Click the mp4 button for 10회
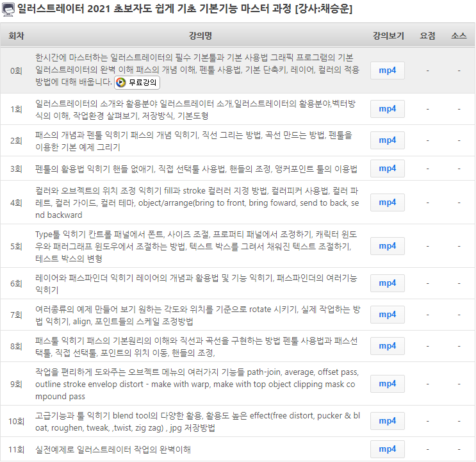 click(x=388, y=421)
